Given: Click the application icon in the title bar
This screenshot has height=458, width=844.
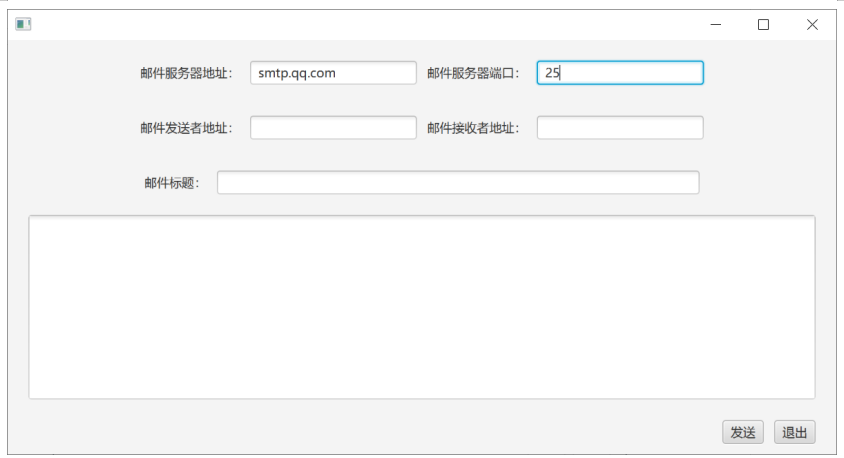Looking at the screenshot, I should pyautogui.click(x=23, y=25).
